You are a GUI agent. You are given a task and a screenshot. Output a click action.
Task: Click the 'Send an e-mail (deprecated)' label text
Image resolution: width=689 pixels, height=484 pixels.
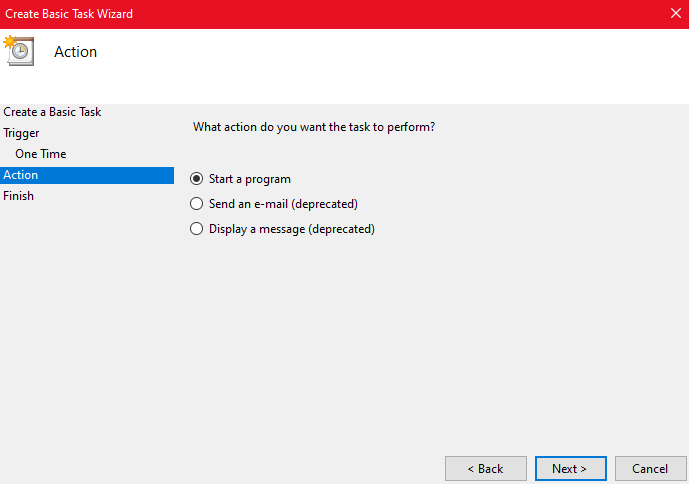(x=283, y=204)
